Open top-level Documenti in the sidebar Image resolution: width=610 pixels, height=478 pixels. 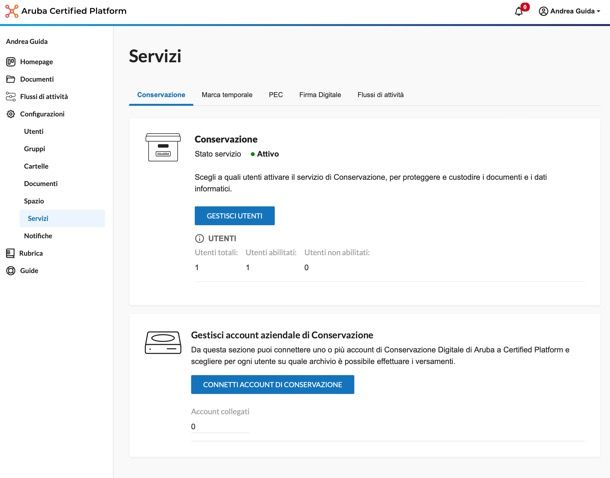(x=37, y=79)
